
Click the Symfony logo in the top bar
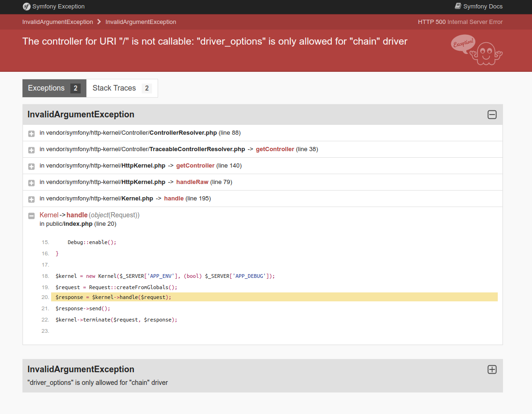tap(27, 7)
